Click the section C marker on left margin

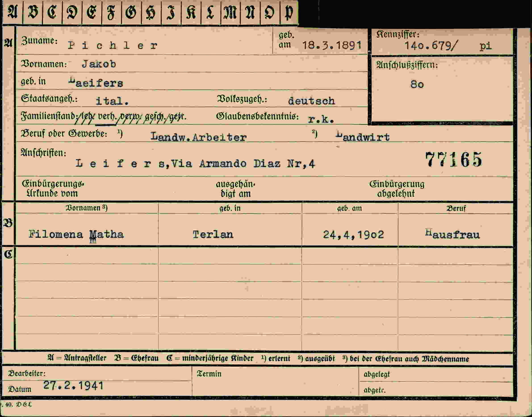(8, 254)
